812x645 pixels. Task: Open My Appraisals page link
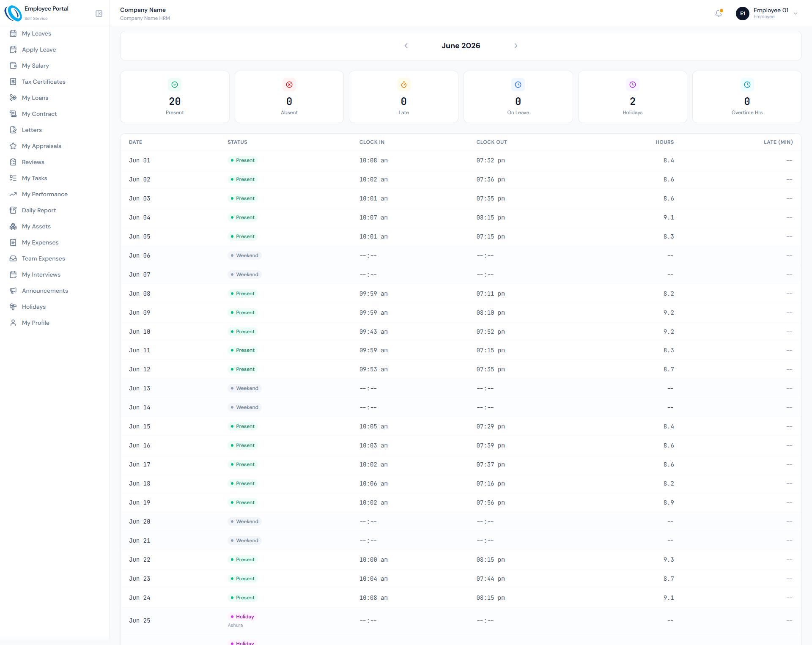55,146
